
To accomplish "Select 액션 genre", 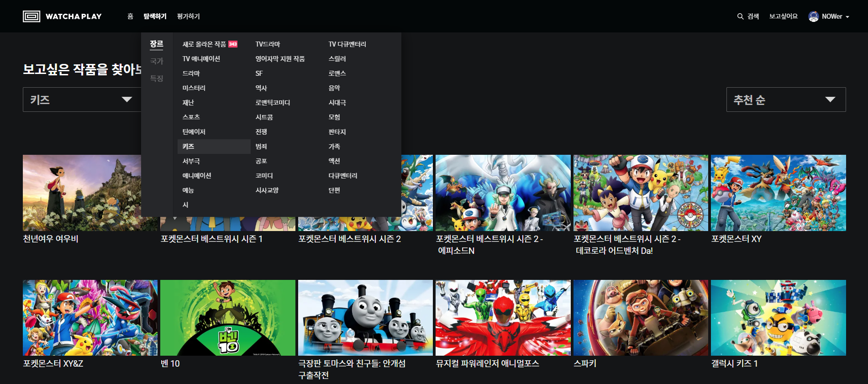I will coord(334,161).
